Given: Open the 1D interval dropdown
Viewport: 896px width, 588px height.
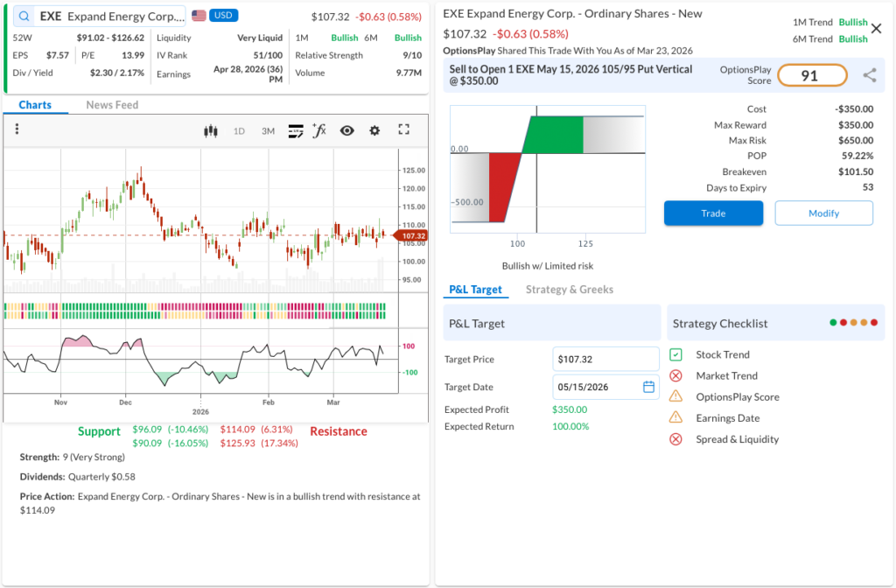Looking at the screenshot, I should click(x=239, y=130).
